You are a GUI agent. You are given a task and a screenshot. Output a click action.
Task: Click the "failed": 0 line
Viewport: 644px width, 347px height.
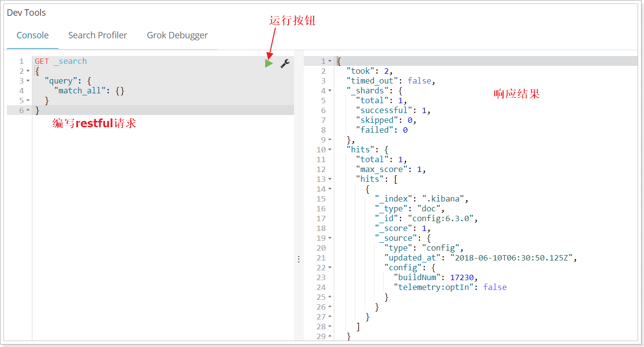tap(382, 130)
